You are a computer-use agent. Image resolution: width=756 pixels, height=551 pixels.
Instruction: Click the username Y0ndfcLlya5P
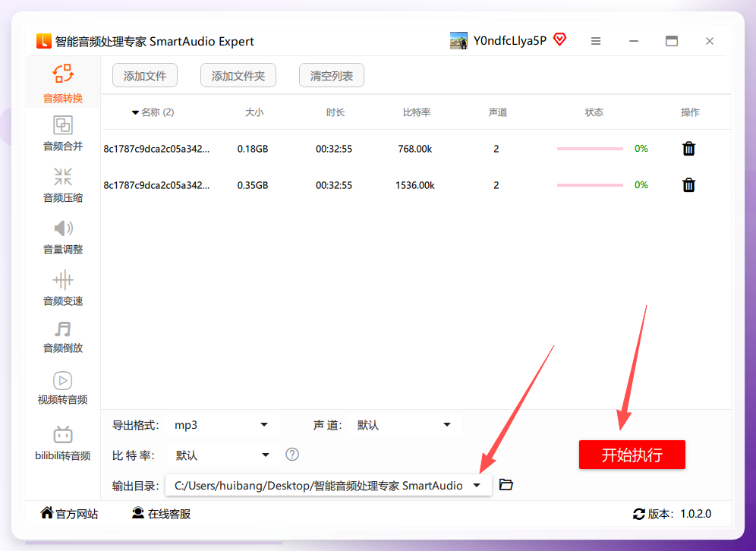510,41
